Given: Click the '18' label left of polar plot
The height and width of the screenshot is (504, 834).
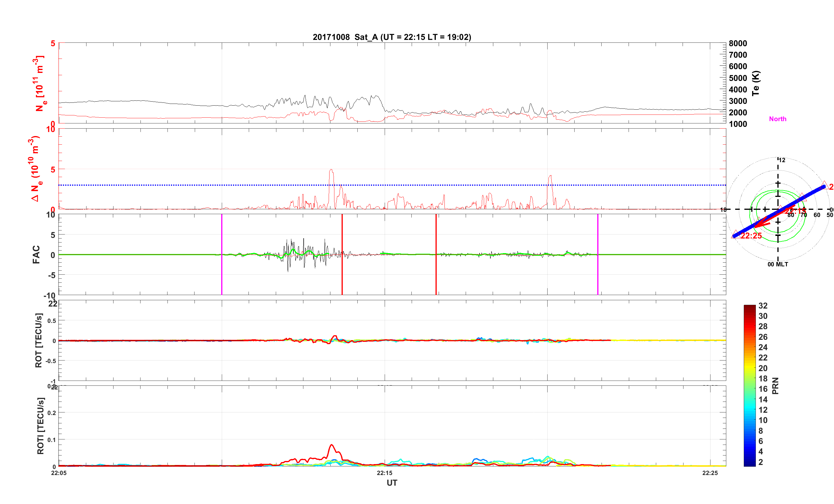Looking at the screenshot, I should point(723,210).
